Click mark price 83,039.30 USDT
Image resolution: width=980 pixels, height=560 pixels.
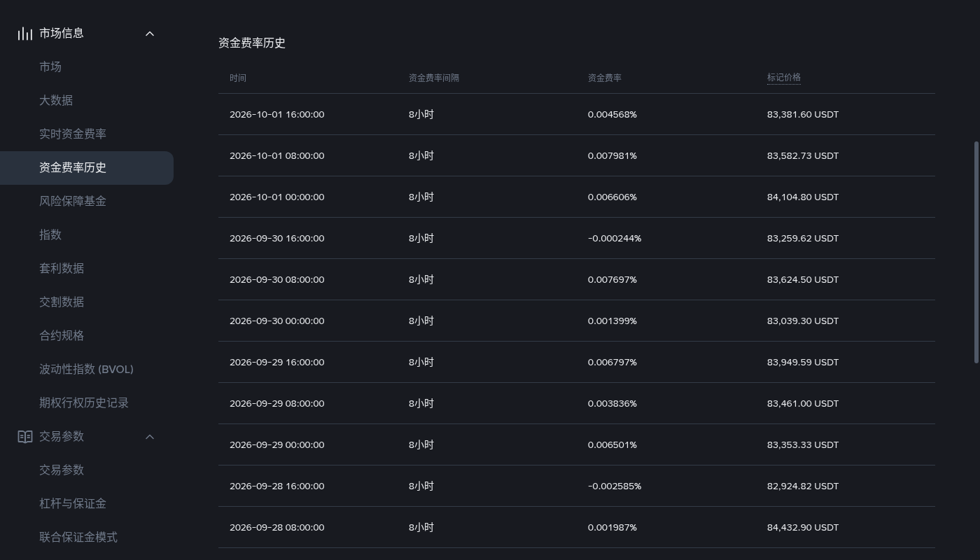[803, 321]
